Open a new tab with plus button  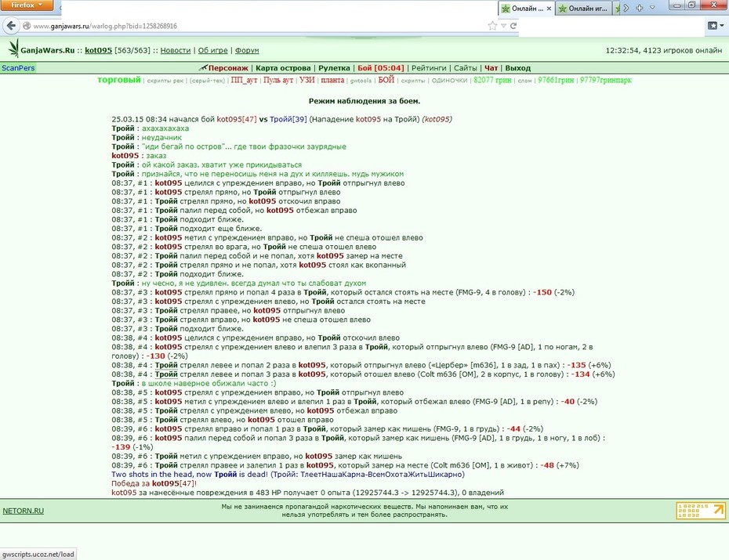640,8
